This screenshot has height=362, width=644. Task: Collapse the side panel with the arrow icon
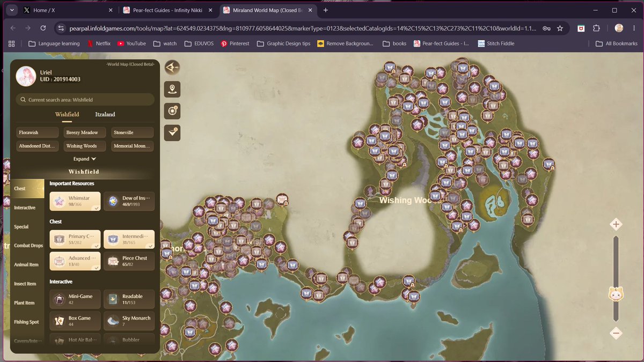pyautogui.click(x=172, y=68)
